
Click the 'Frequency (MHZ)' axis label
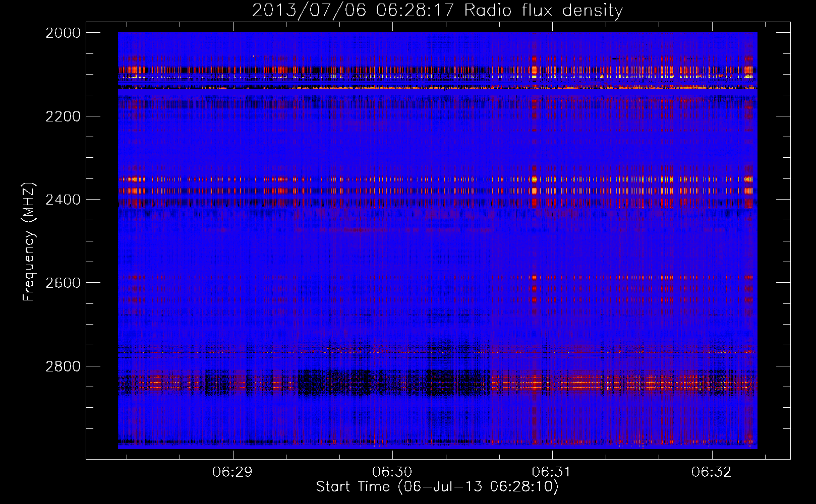click(x=29, y=242)
